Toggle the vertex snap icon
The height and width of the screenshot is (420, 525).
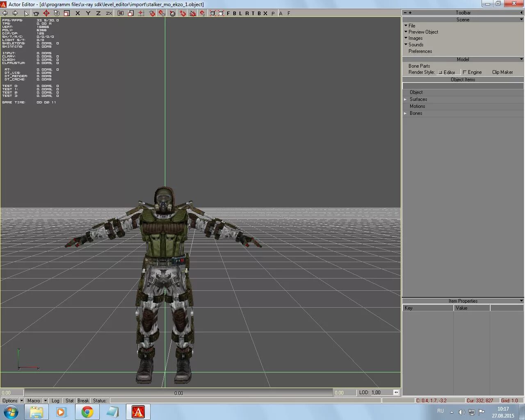183,13
